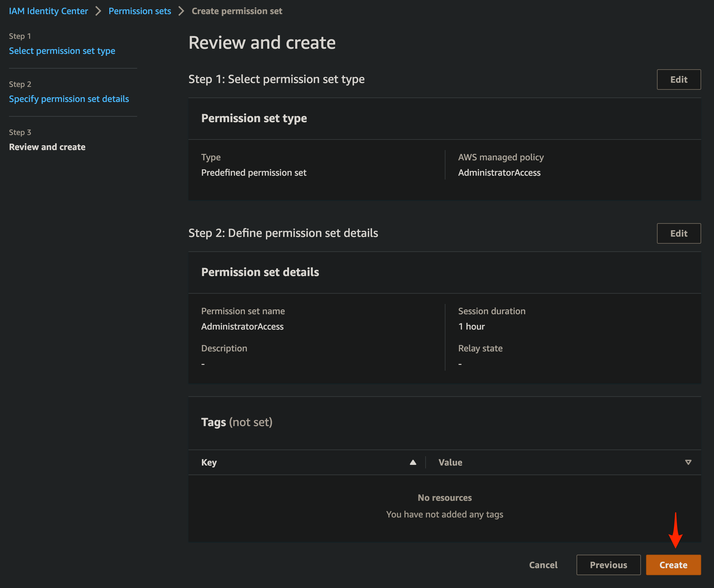Open the IAM Identity Center breadcrumb link
Image resolution: width=714 pixels, height=588 pixels.
[x=48, y=11]
